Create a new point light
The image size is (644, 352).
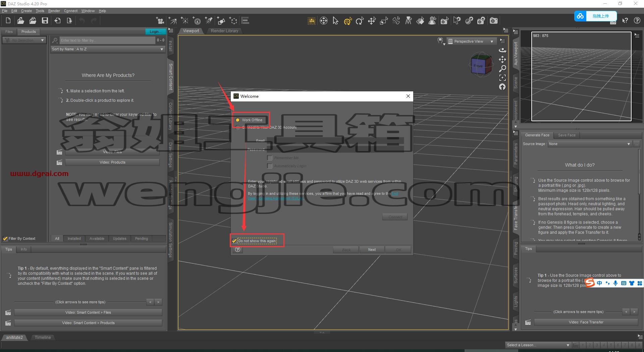point(185,21)
